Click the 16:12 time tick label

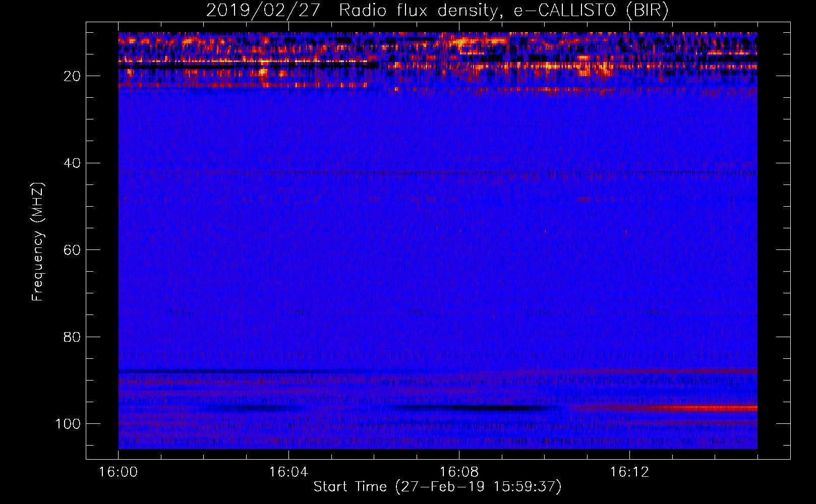point(629,472)
